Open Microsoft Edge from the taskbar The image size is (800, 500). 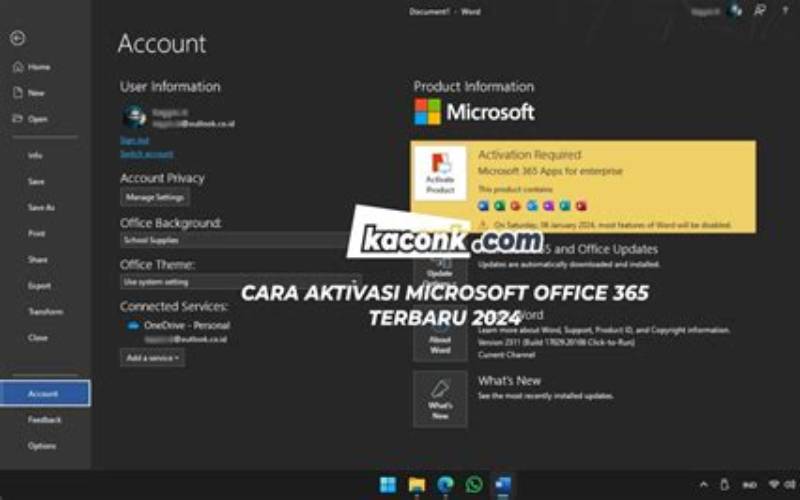[x=445, y=484]
